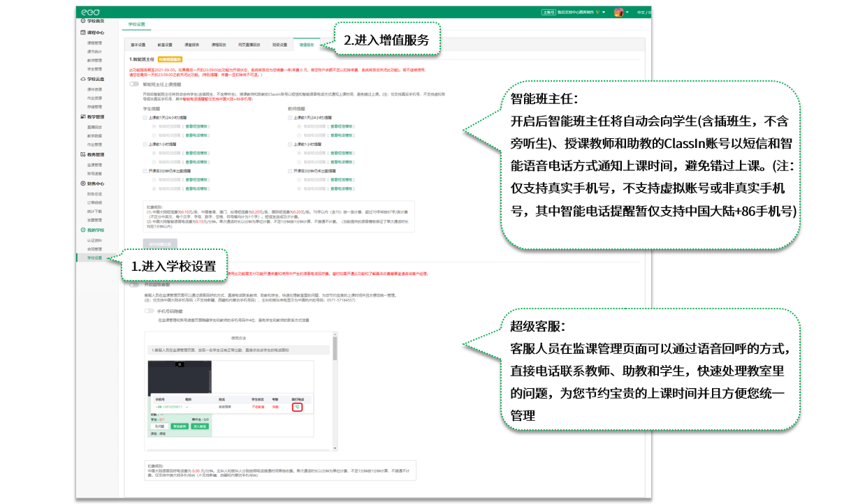Screen dimensions: 865x504
Task: Click the 教务管理 section icon
Action: (x=82, y=154)
